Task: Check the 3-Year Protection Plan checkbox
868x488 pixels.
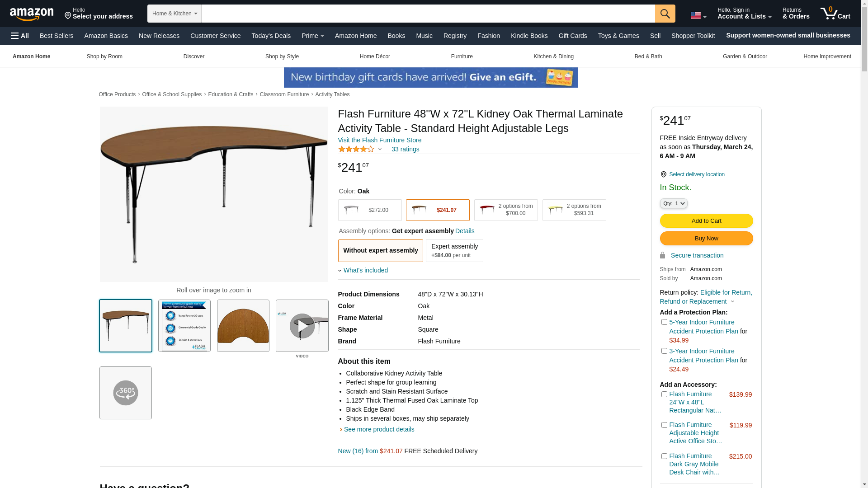Action: [664, 351]
